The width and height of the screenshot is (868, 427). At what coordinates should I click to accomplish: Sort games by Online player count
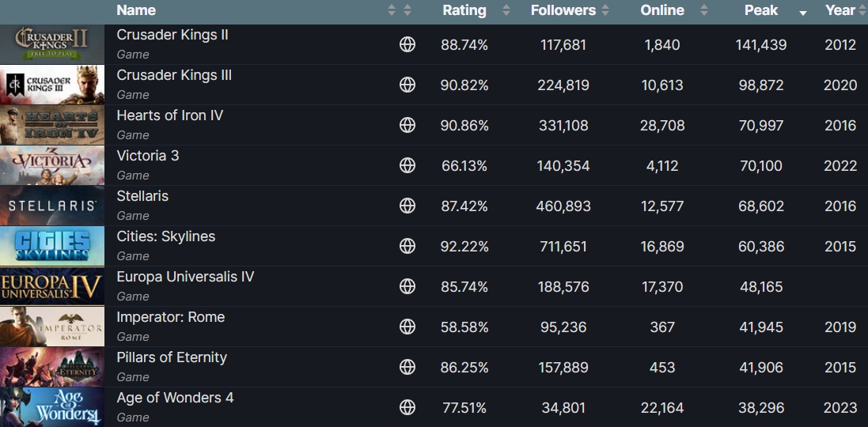pos(662,10)
